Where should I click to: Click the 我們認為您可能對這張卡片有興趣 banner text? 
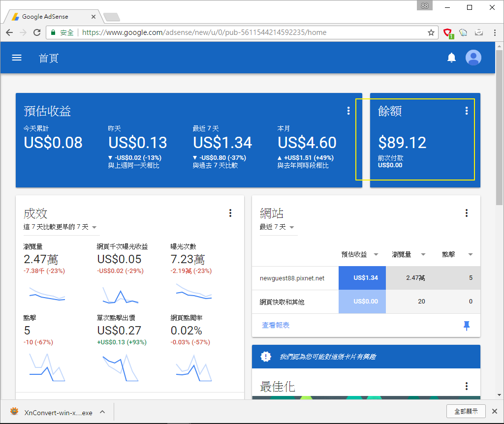[327, 357]
